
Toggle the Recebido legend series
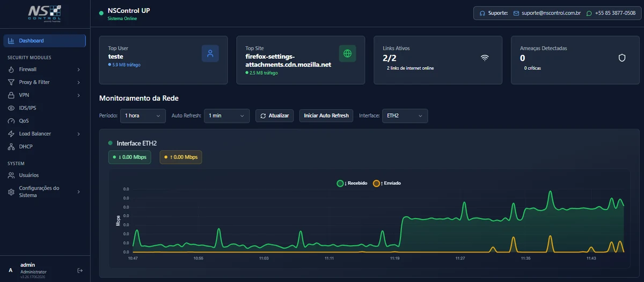point(352,183)
